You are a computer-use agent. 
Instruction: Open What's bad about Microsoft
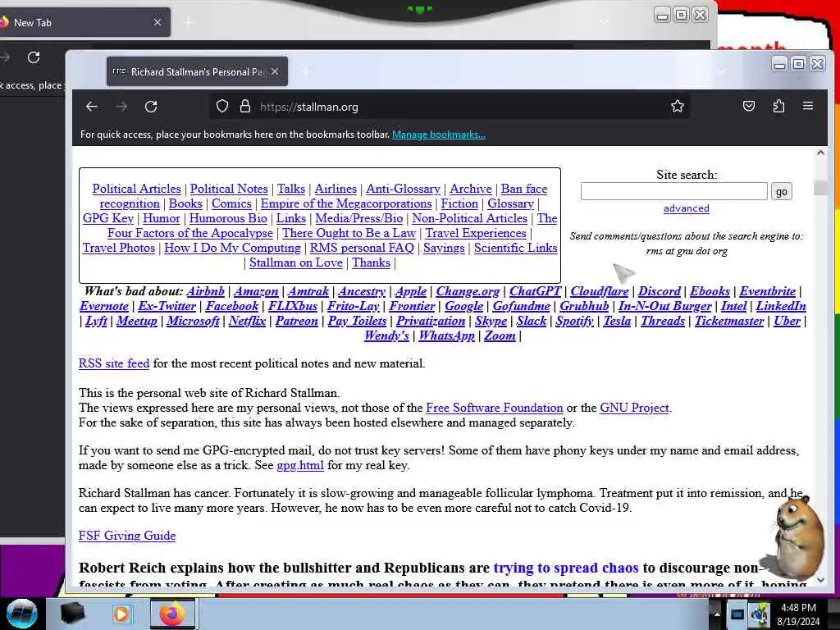pyautogui.click(x=193, y=321)
